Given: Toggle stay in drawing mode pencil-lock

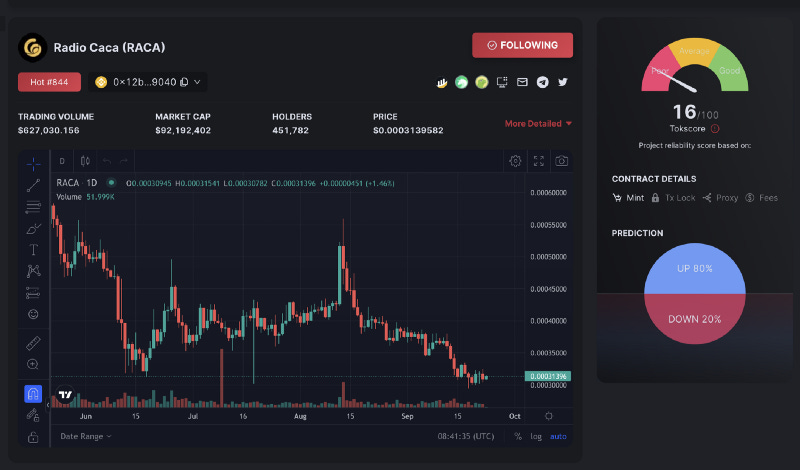Looking at the screenshot, I should point(33,415).
